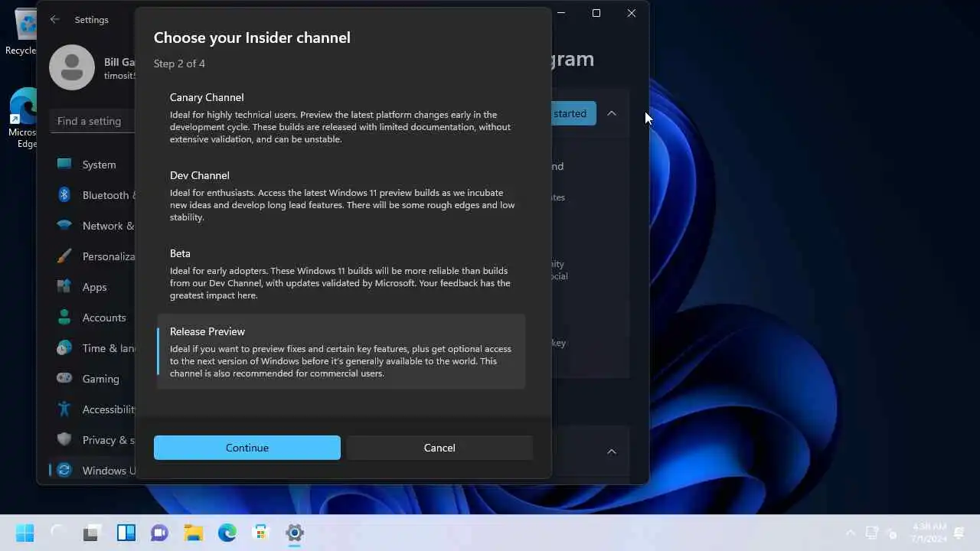Select the Release Preview channel
Viewport: 980px width, 551px height.
tap(341, 352)
